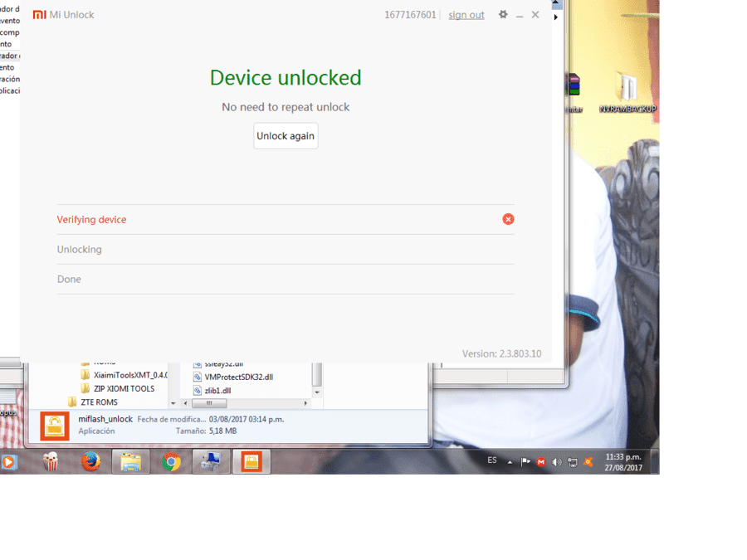Open the clock showing 11:33 p.m.
The image size is (747, 560).
[623, 462]
